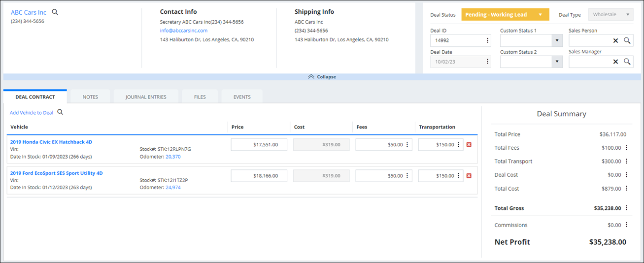Open Deal Cost options menu
This screenshot has height=263, width=644.
click(x=627, y=175)
